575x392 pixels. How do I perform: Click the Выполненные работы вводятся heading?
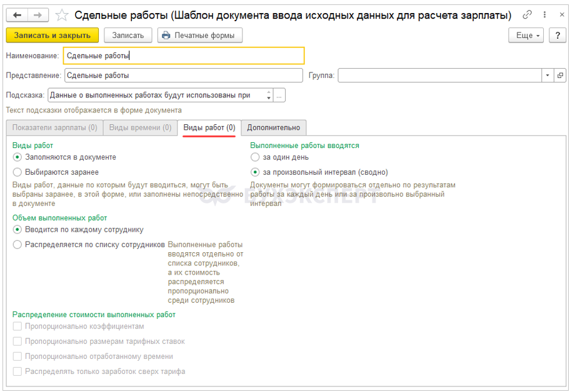304,145
